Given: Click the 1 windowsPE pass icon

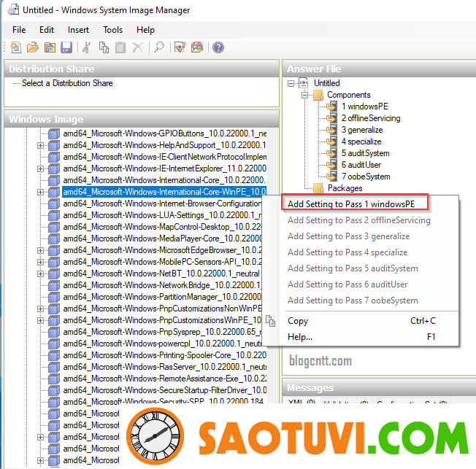Looking at the screenshot, I should click(x=331, y=106).
